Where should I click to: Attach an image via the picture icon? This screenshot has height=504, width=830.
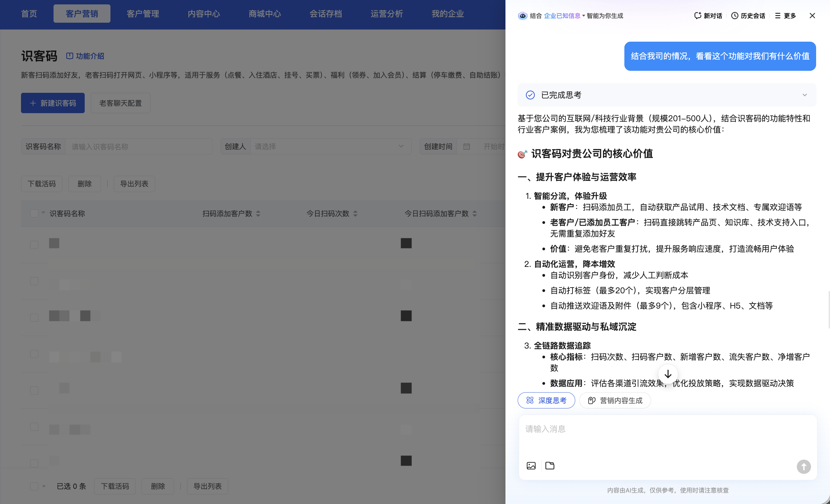(531, 466)
